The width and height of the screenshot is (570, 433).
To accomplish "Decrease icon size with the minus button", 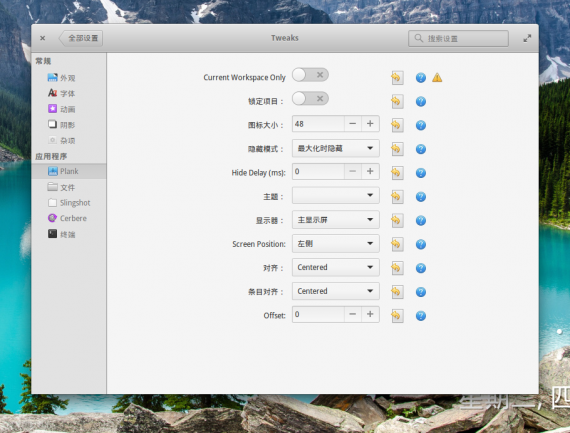I will 352,124.
